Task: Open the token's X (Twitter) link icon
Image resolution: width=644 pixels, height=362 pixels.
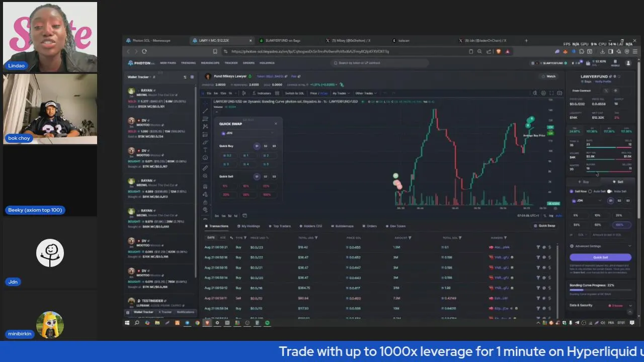Action: 606,90
